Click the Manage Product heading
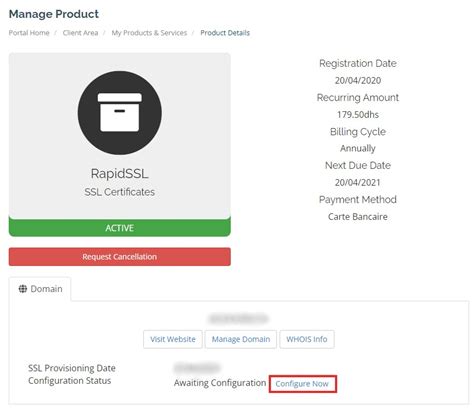This screenshot has width=474, height=412. coord(54,14)
